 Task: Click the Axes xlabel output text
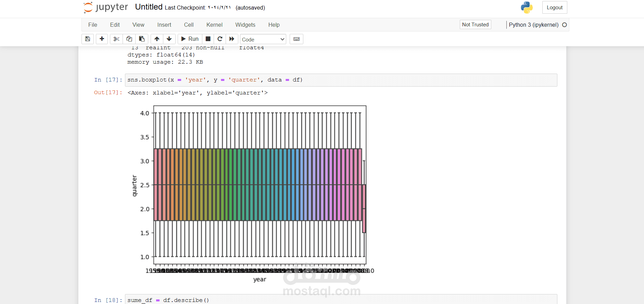click(198, 93)
